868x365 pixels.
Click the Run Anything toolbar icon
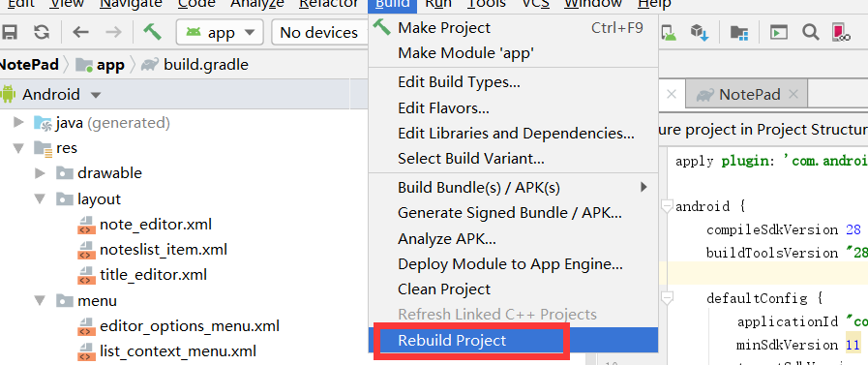(779, 33)
